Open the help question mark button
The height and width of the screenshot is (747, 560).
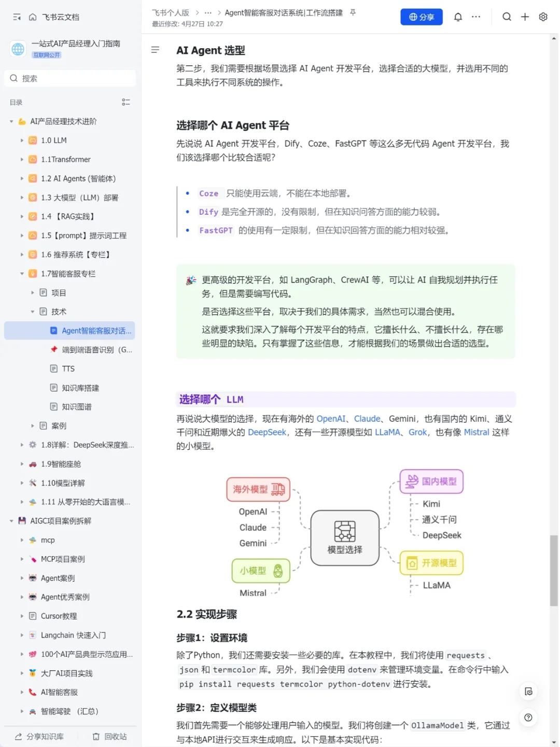pos(528,717)
